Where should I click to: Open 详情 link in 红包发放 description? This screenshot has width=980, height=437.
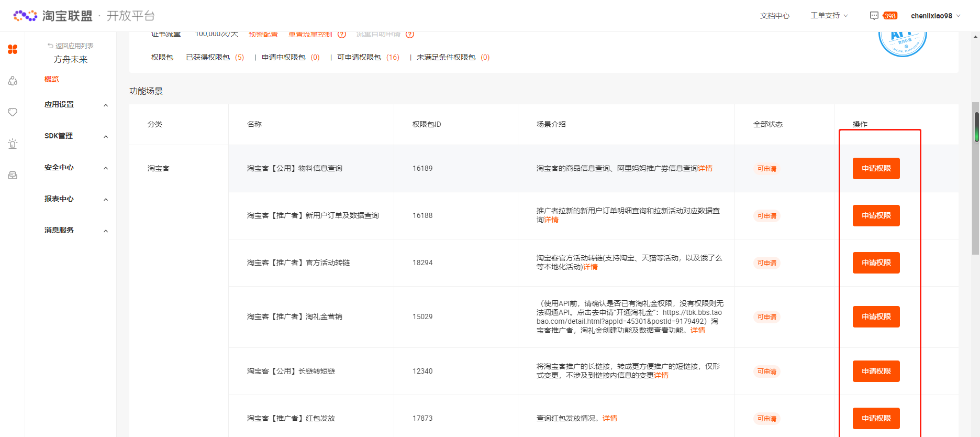pos(610,418)
